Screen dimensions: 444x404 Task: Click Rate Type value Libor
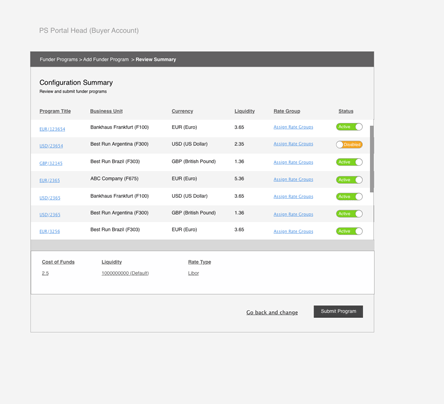tap(193, 273)
